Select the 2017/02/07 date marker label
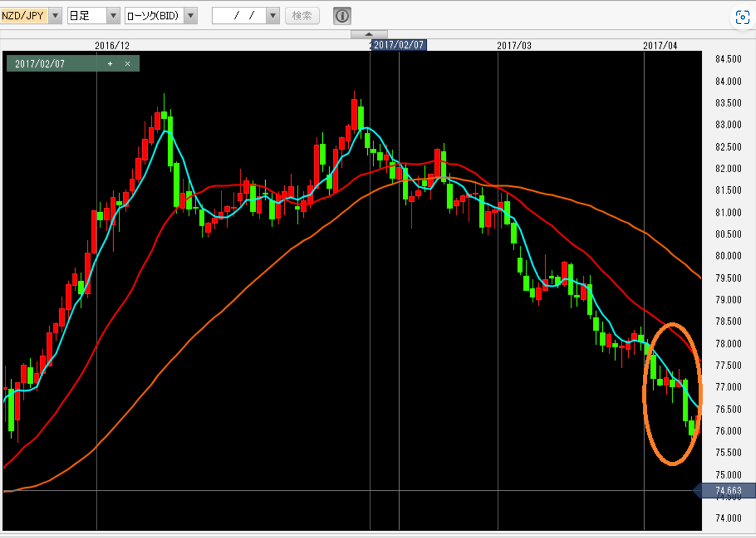 click(399, 45)
